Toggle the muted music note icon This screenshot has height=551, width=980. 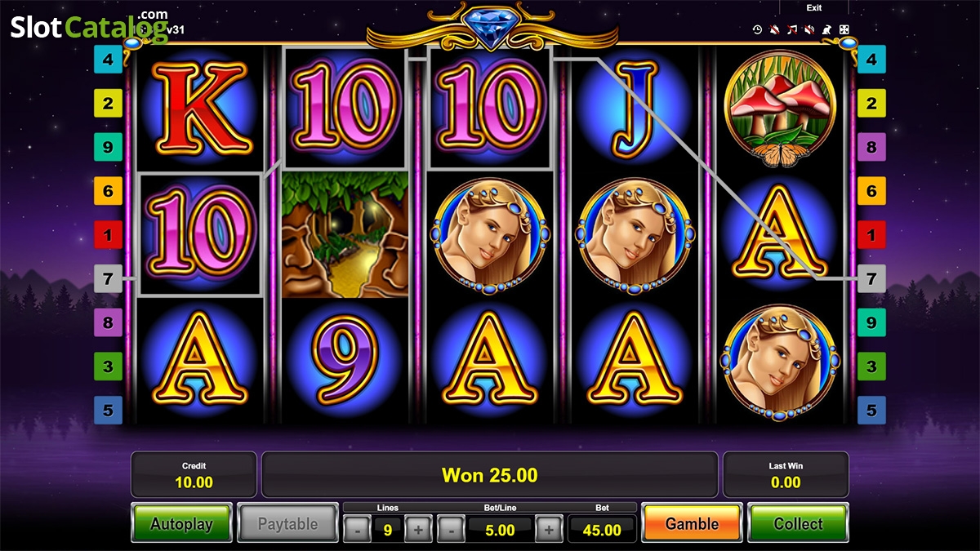coord(791,29)
